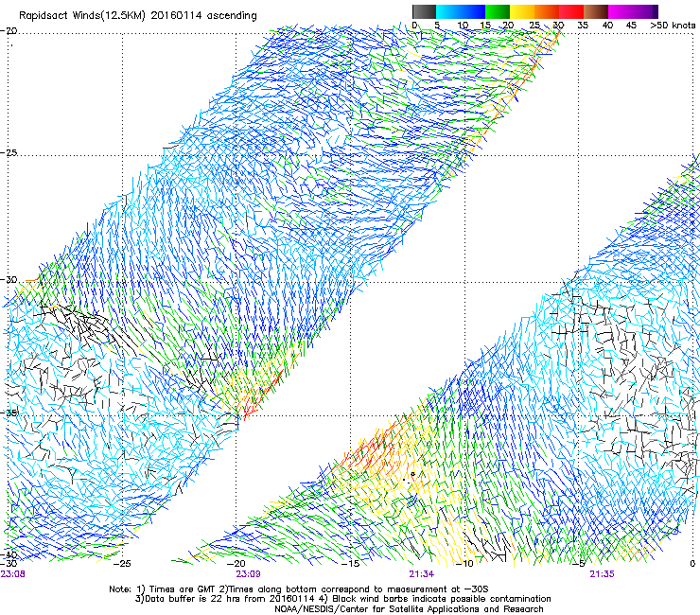This screenshot has height=615, width=700.
Task: Click longitude label '-25' on the bottom axis
Action: pos(122,564)
